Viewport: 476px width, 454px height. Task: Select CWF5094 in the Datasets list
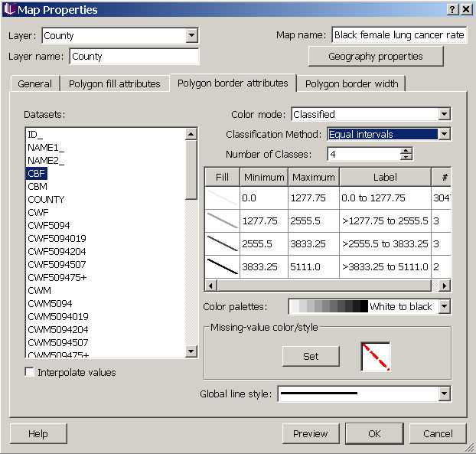pyautogui.click(x=48, y=225)
